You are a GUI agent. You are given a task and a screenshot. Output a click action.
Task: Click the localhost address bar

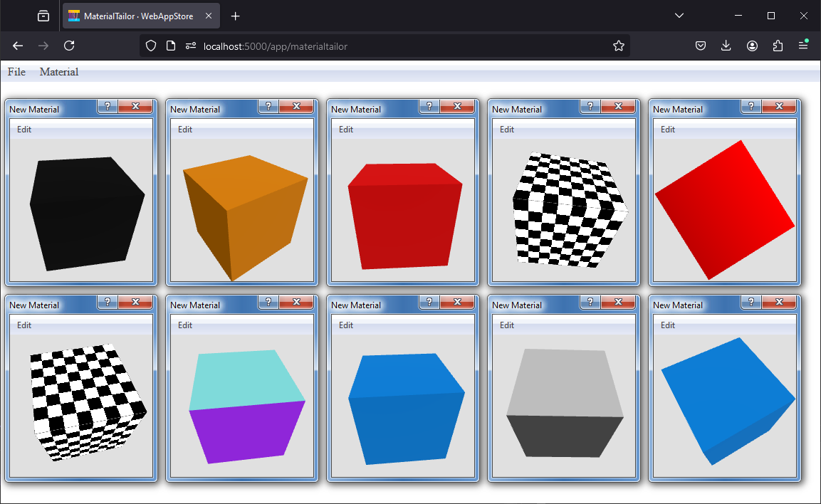(399, 46)
